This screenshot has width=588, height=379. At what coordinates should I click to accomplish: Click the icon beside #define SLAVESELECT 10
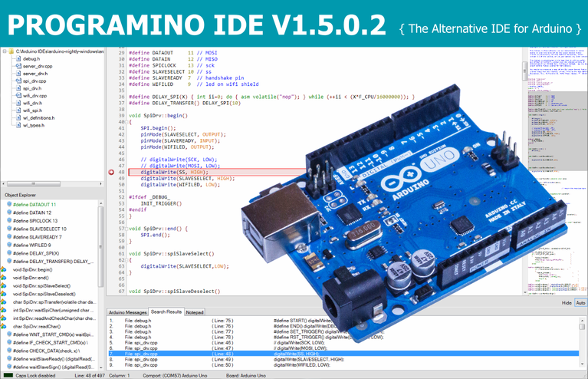click(9, 229)
